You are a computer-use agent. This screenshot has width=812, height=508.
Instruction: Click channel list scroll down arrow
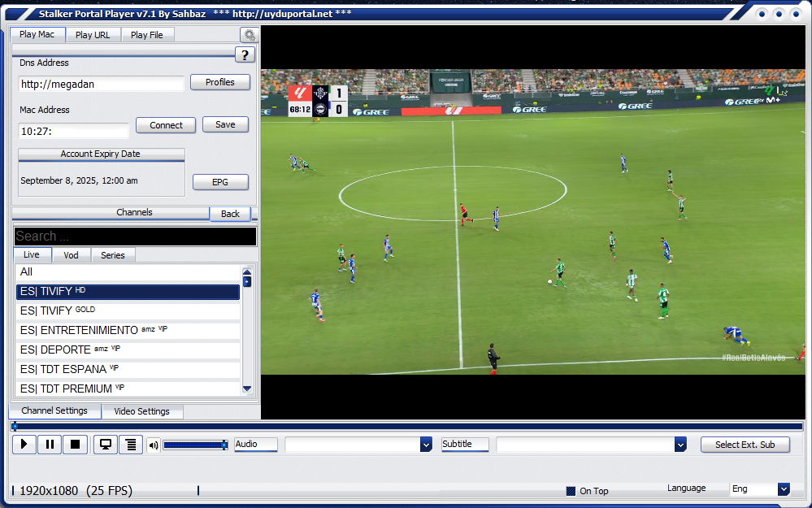[247, 389]
